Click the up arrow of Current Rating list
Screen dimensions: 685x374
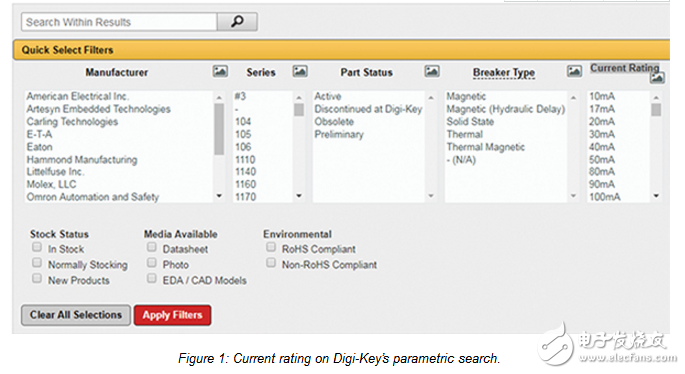[x=656, y=97]
